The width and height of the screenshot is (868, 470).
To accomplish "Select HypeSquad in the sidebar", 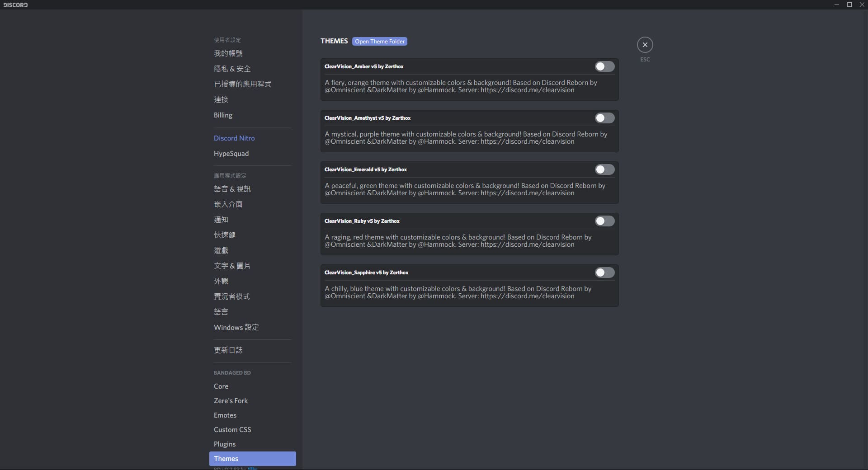I will point(252,154).
